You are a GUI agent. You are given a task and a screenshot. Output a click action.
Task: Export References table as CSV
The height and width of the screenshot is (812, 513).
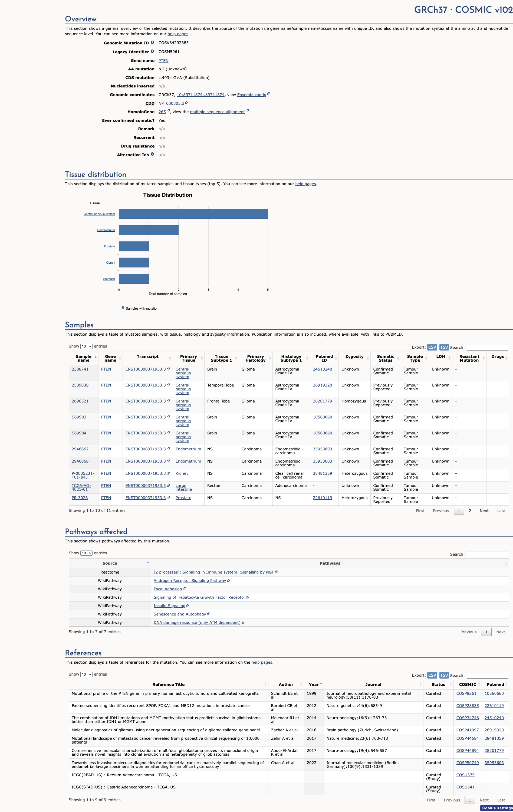tap(432, 675)
